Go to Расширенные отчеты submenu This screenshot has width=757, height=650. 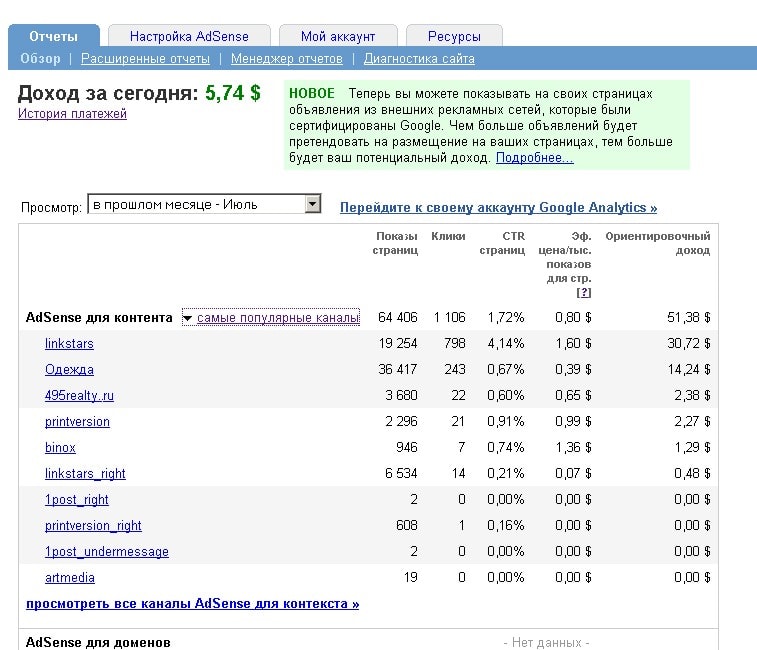pyautogui.click(x=145, y=59)
